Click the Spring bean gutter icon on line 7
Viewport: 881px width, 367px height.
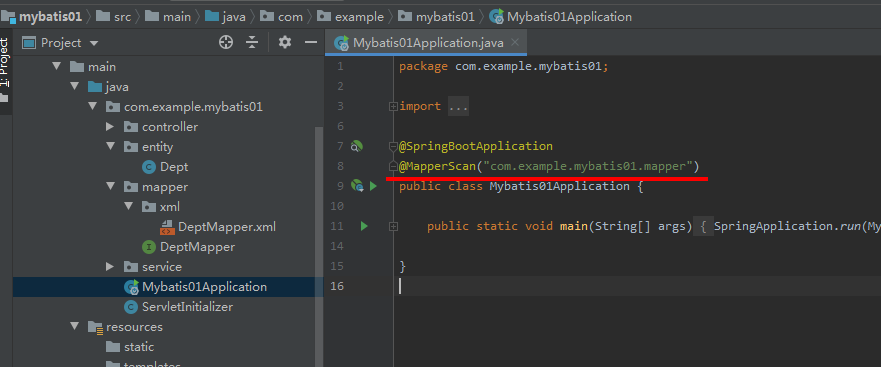pos(357,147)
